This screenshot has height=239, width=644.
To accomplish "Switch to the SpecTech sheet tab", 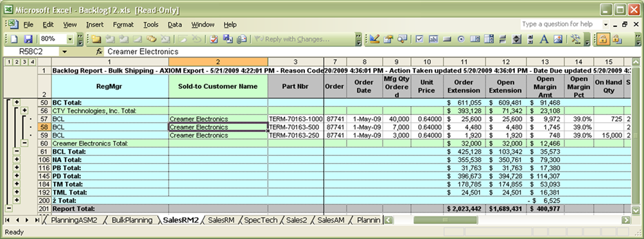I will point(261,220).
